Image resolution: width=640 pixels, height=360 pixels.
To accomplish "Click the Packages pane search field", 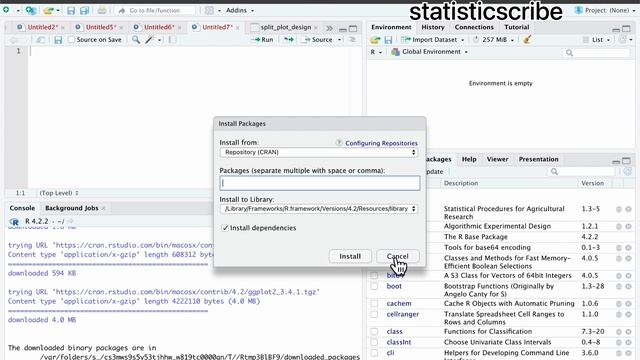I will [581, 172].
